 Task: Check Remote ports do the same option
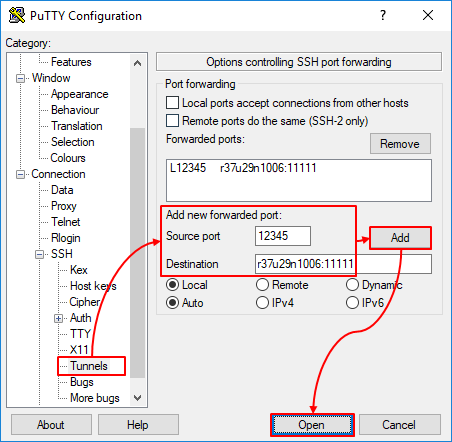coord(172,120)
